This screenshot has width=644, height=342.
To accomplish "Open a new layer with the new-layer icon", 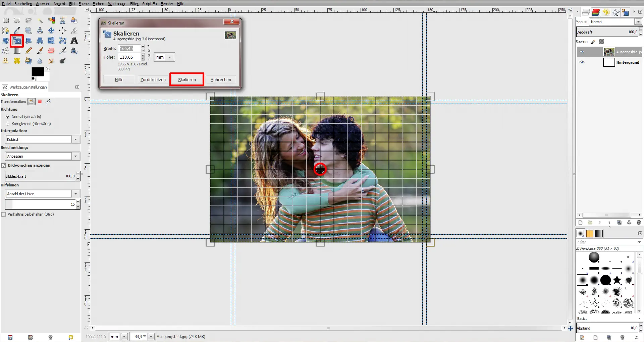I will 581,222.
